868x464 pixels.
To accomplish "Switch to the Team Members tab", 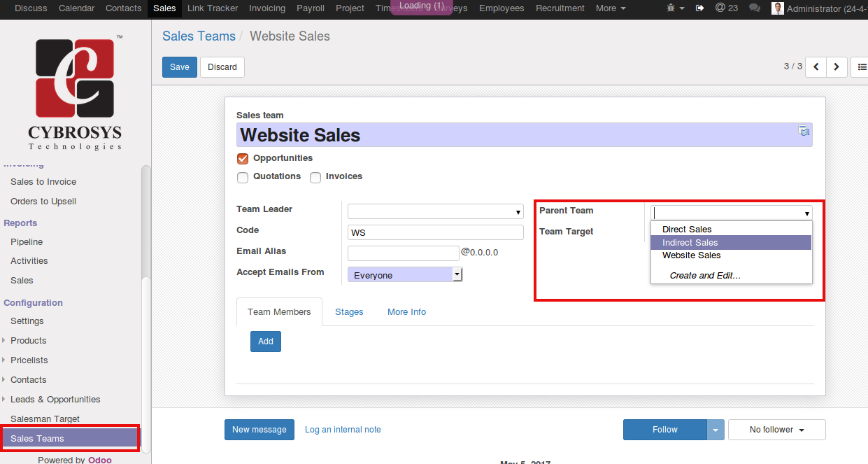I will click(279, 312).
